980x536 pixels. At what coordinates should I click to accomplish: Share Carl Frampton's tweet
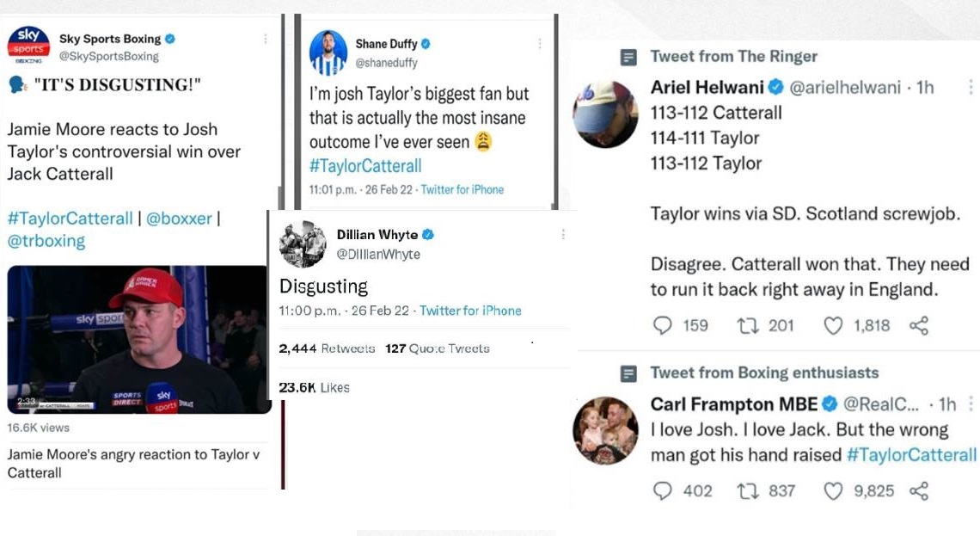(919, 490)
